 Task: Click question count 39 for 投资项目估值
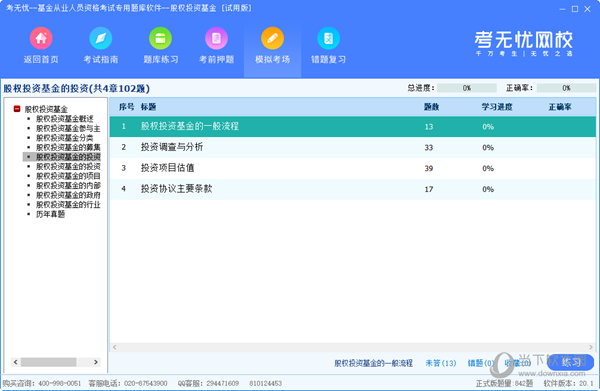click(x=429, y=168)
